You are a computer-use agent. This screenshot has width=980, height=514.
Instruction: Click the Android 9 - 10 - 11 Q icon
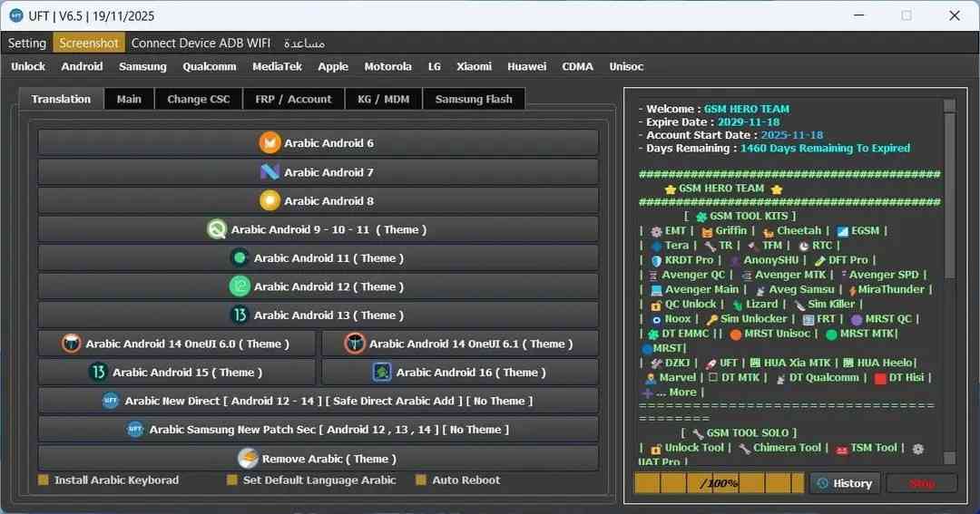[216, 229]
